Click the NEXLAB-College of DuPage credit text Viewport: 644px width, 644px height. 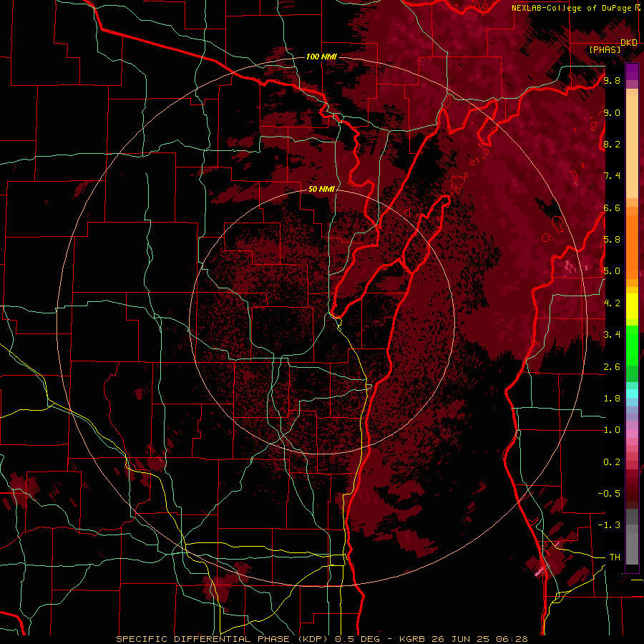[x=572, y=8]
